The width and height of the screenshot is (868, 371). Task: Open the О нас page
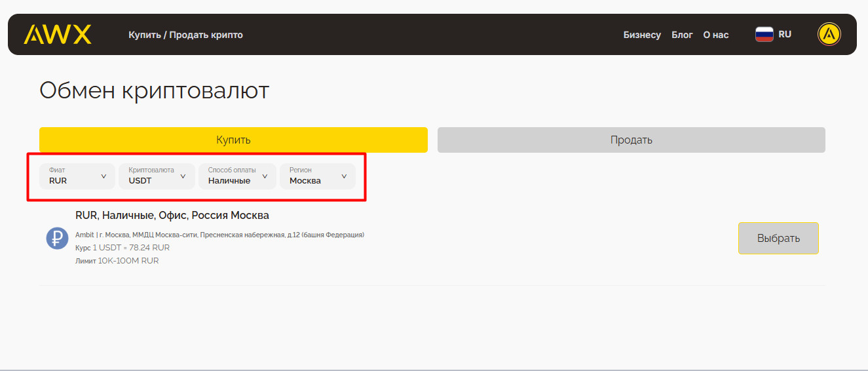(x=715, y=35)
